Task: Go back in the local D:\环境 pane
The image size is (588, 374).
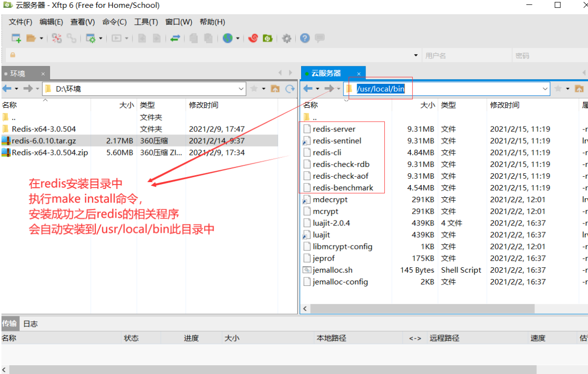Action: coord(7,89)
